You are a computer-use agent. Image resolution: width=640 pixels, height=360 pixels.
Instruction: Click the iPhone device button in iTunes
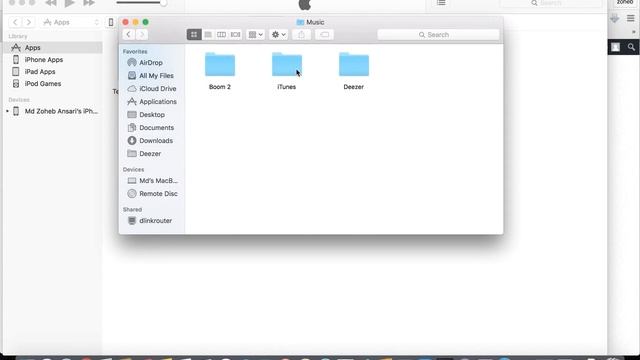click(x=111, y=22)
